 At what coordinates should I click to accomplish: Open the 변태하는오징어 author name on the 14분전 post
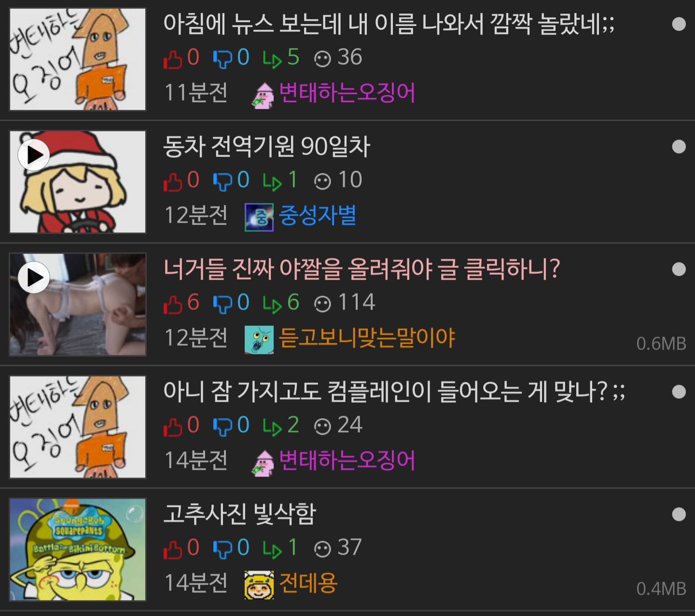[x=347, y=461]
